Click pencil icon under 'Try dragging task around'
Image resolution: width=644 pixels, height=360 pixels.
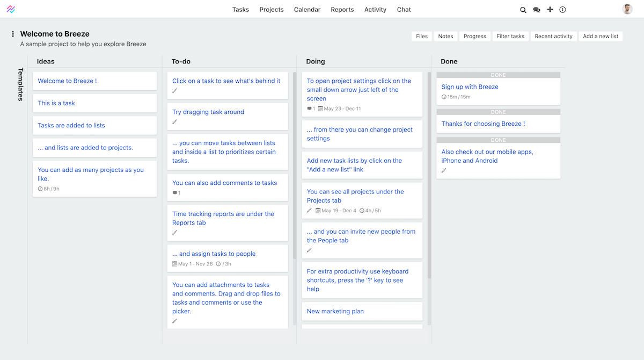(175, 122)
